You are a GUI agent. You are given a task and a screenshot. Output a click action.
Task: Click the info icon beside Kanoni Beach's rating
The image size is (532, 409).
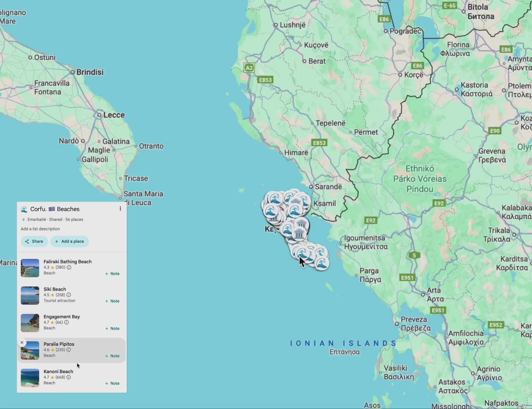69,377
